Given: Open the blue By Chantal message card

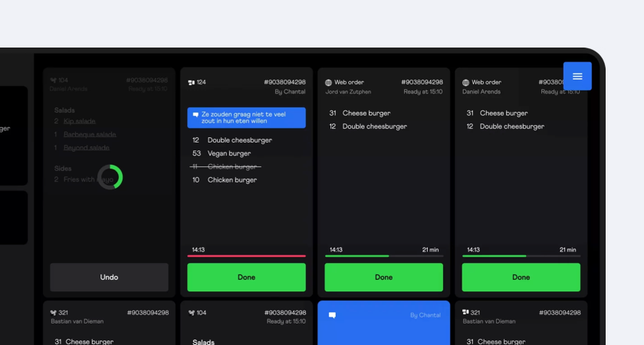Looking at the screenshot, I should tap(383, 323).
